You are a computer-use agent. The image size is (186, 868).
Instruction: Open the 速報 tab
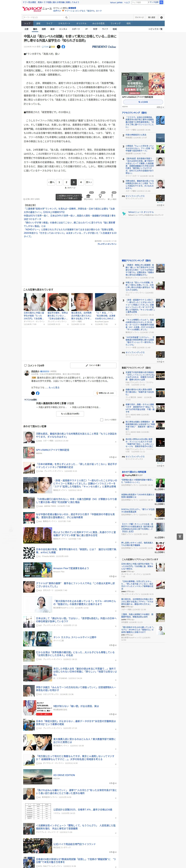coord(38,24)
